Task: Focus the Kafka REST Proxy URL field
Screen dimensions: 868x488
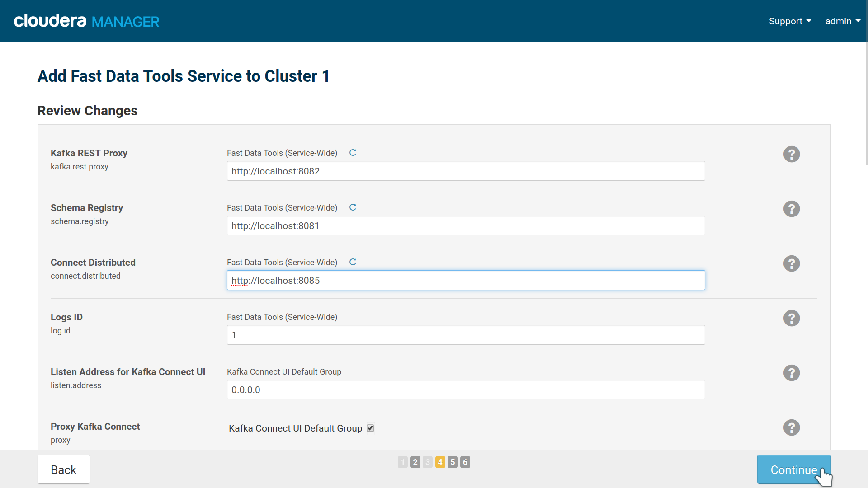Action: pos(466,171)
